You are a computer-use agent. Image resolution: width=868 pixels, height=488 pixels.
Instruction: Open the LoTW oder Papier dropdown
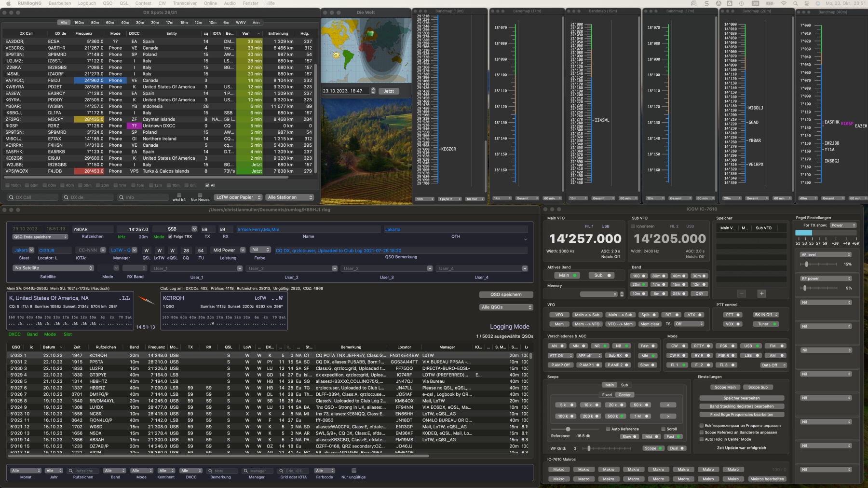tap(238, 197)
